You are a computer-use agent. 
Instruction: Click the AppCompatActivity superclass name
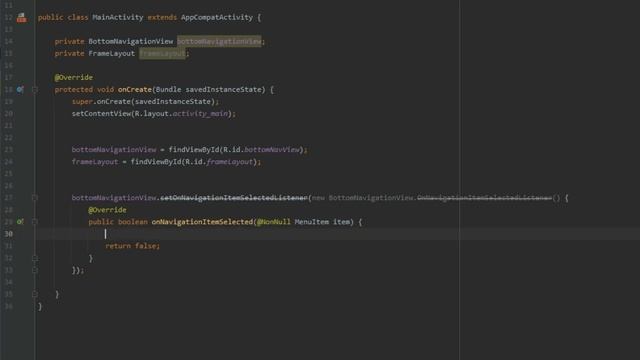(x=217, y=18)
